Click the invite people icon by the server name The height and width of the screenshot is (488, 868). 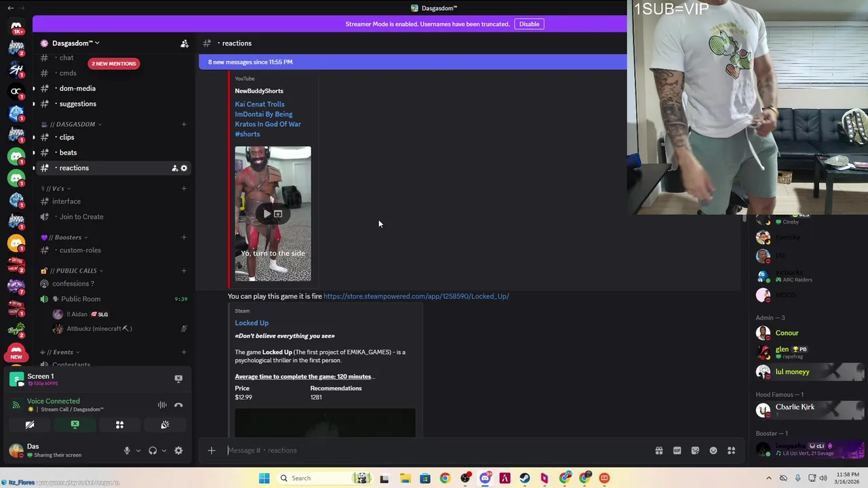(184, 43)
